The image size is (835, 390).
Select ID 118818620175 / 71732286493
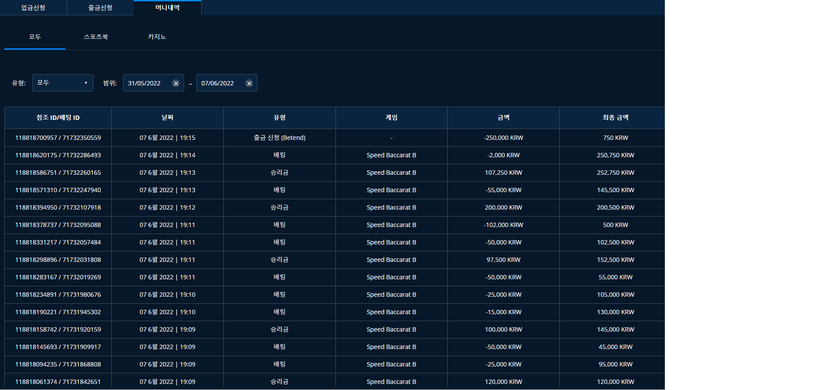click(x=58, y=156)
